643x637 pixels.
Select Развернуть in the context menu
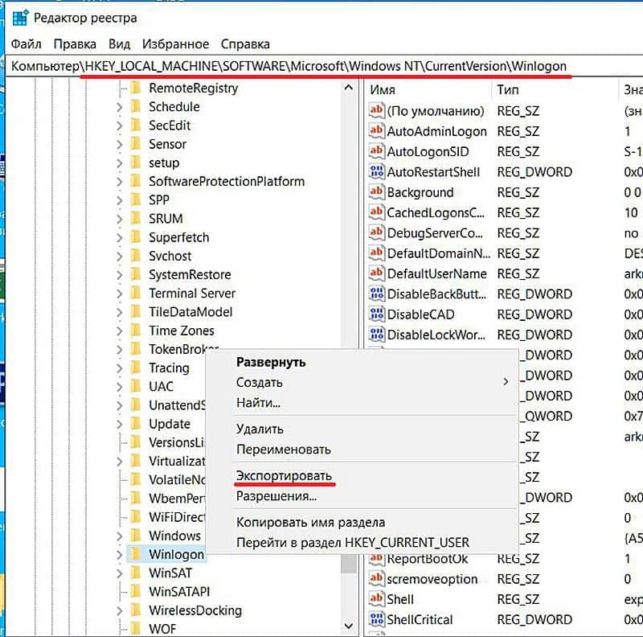click(x=271, y=362)
